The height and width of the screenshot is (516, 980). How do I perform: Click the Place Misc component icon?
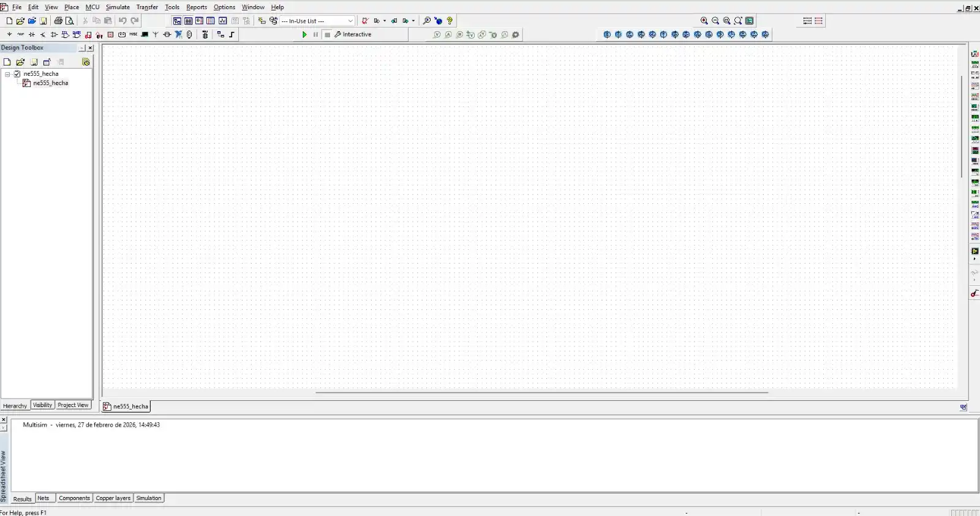coord(133,34)
